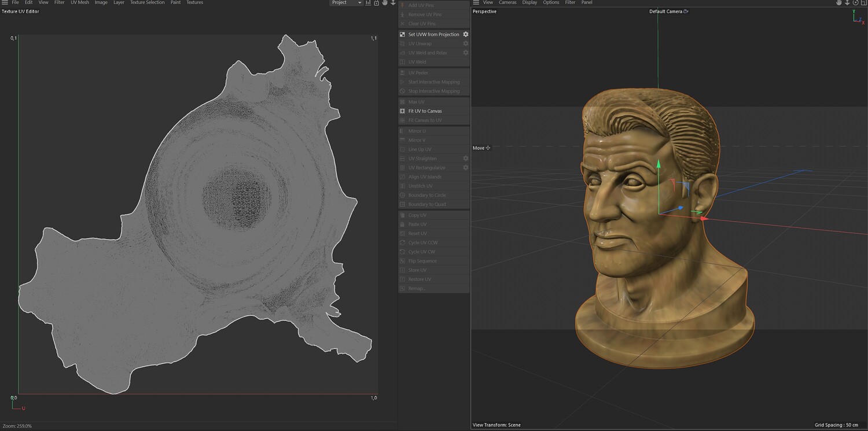The image size is (868, 431).
Task: Click the histogram icon in UV editor toolbar
Action: [368, 3]
